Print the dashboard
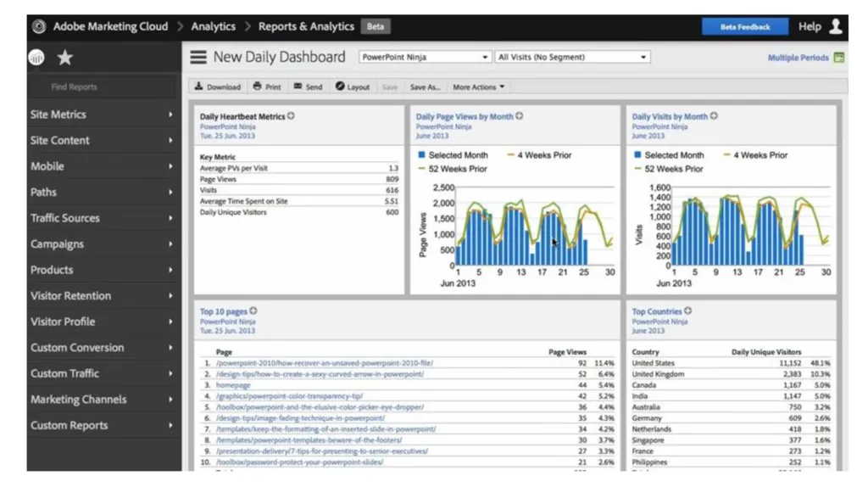Viewport: 868px width, 487px height. [267, 87]
